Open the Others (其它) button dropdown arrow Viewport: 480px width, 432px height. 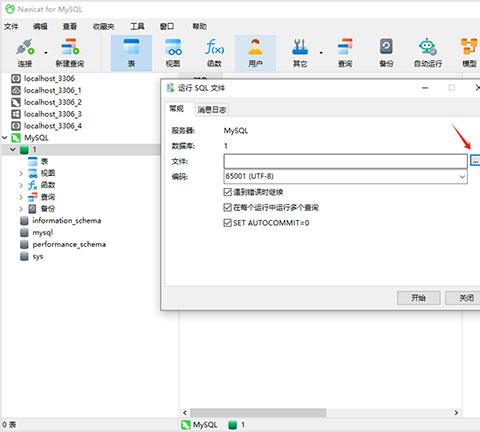click(321, 53)
